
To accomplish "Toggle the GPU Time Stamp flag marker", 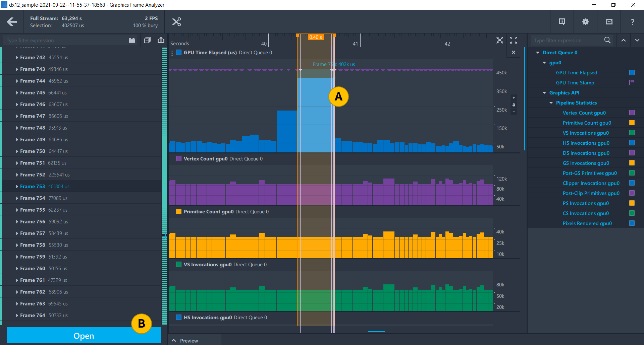I will 632,82.
